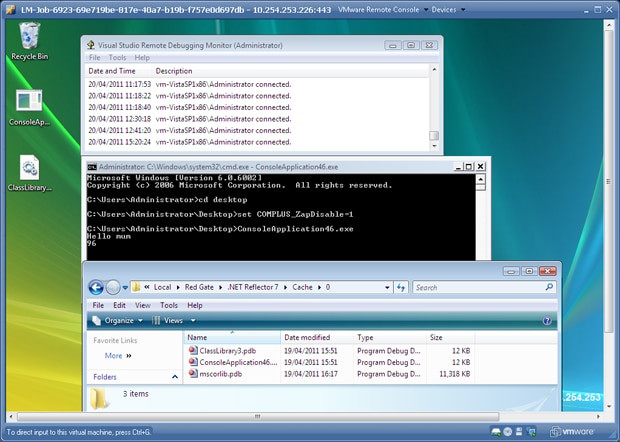Refresh the Explorer folder view

401,287
